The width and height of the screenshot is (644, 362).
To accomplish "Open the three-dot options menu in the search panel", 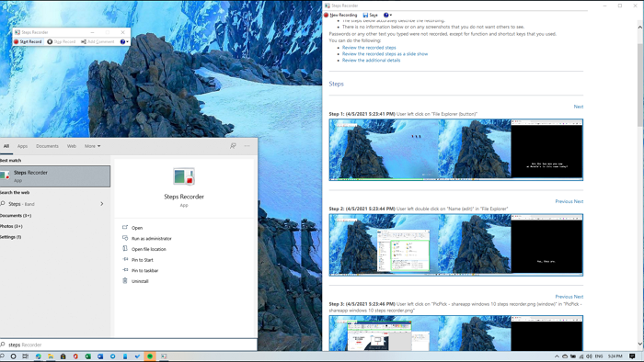I will [x=247, y=146].
